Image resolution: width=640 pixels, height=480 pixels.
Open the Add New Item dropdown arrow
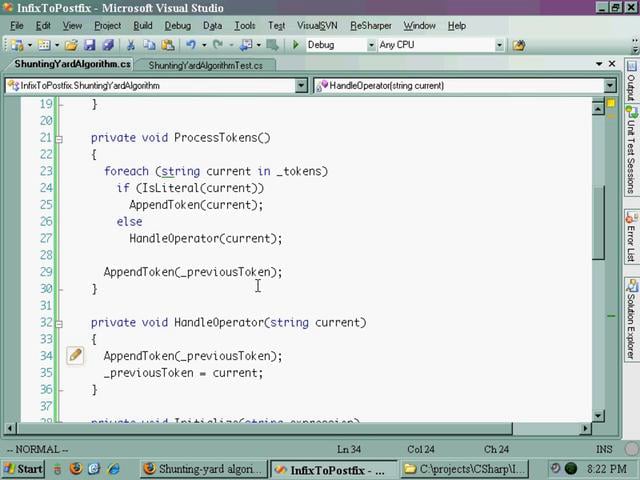coord(57,45)
